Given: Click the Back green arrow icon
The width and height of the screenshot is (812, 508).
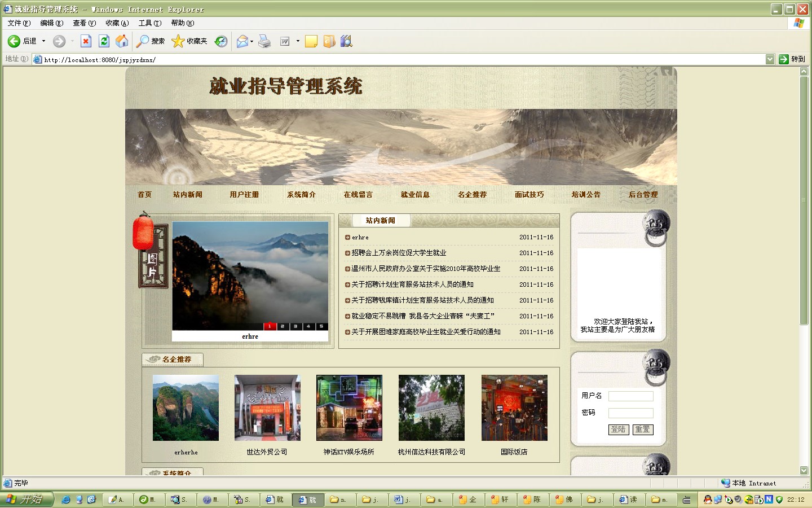Looking at the screenshot, I should 13,41.
